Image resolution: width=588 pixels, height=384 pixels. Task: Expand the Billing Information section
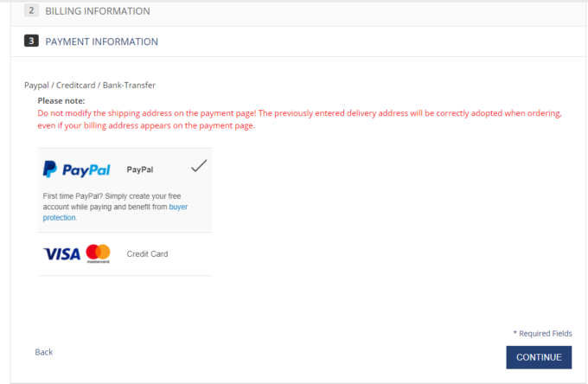[98, 11]
